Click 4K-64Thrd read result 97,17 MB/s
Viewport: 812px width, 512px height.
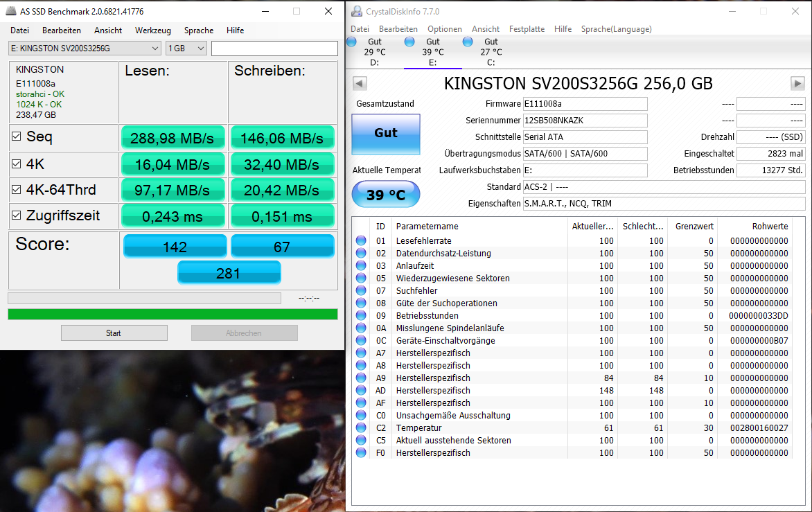coord(173,190)
